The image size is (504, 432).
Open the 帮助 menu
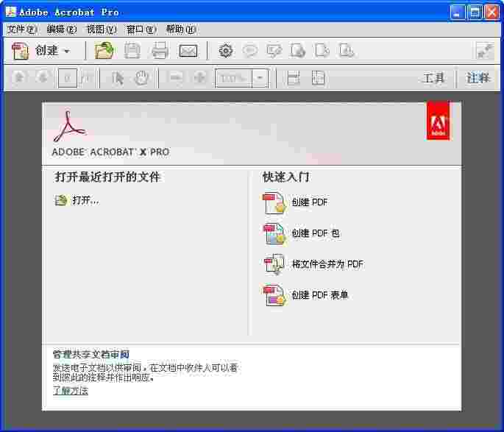coord(181,29)
